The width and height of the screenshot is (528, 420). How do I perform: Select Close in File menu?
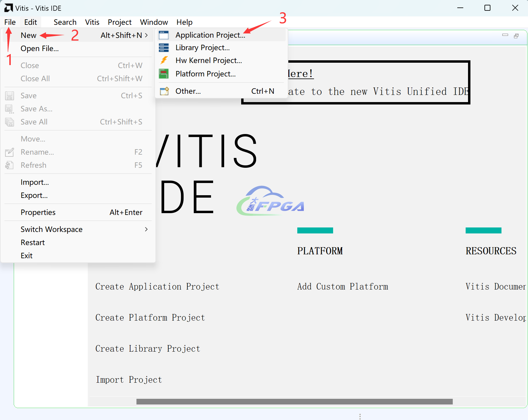(x=78, y=65)
